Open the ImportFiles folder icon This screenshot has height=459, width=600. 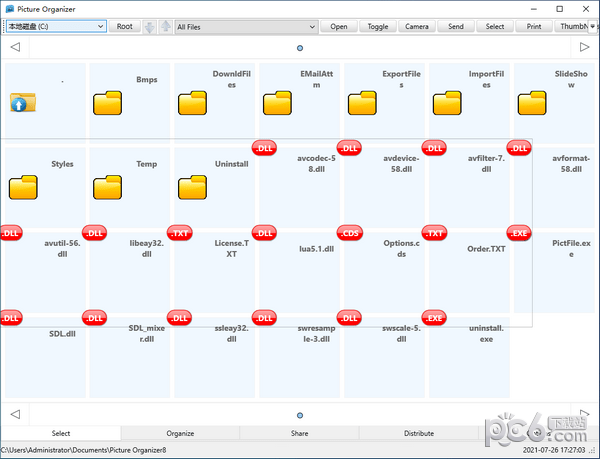(447, 103)
